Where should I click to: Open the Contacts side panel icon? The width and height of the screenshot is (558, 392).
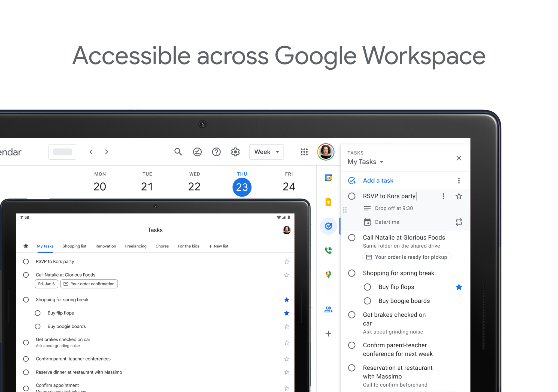(328, 310)
